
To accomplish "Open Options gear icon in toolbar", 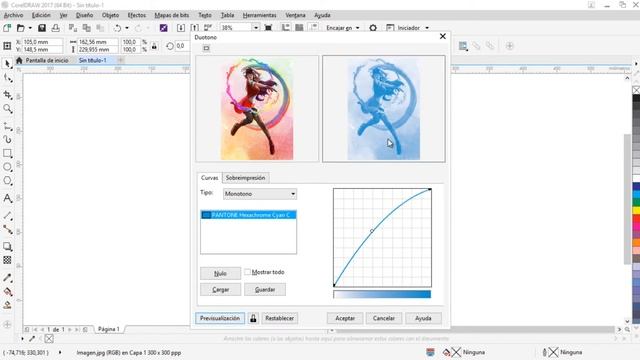I will (x=373, y=28).
